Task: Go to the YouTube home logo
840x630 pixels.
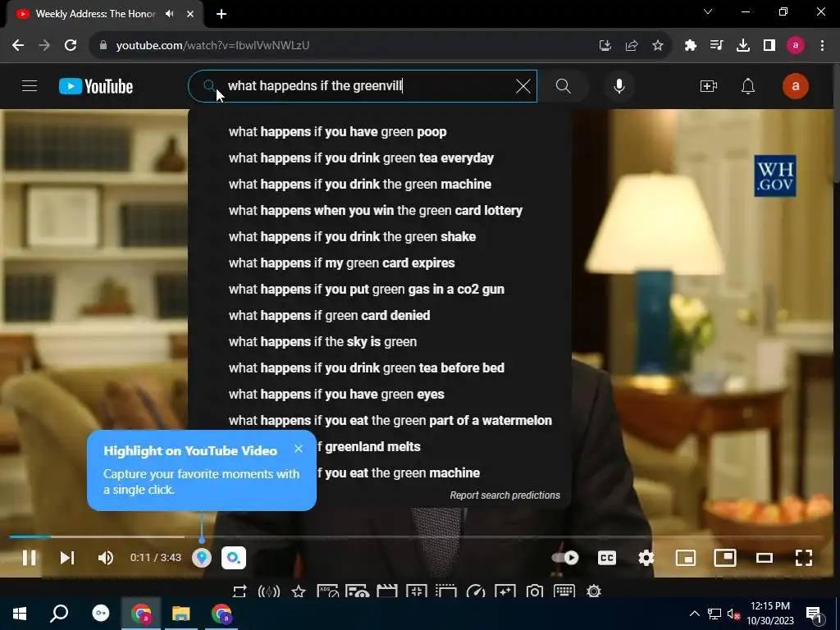Action: pos(96,86)
